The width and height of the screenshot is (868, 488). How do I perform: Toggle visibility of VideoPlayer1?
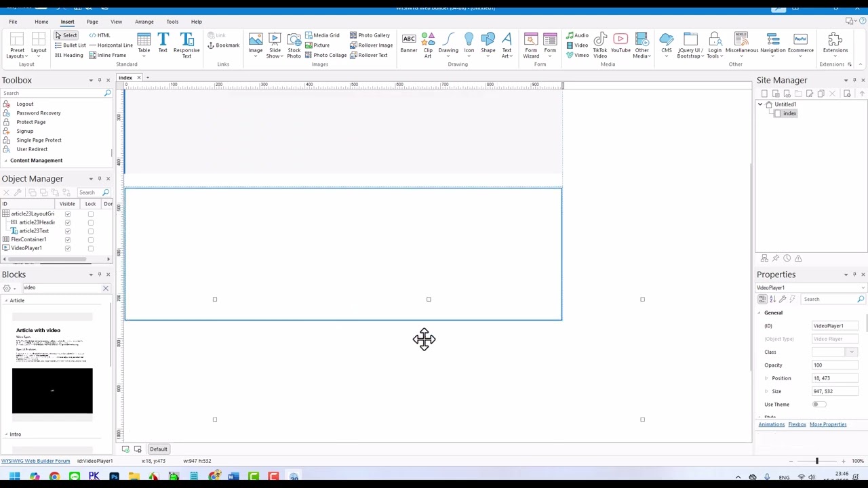coord(68,248)
